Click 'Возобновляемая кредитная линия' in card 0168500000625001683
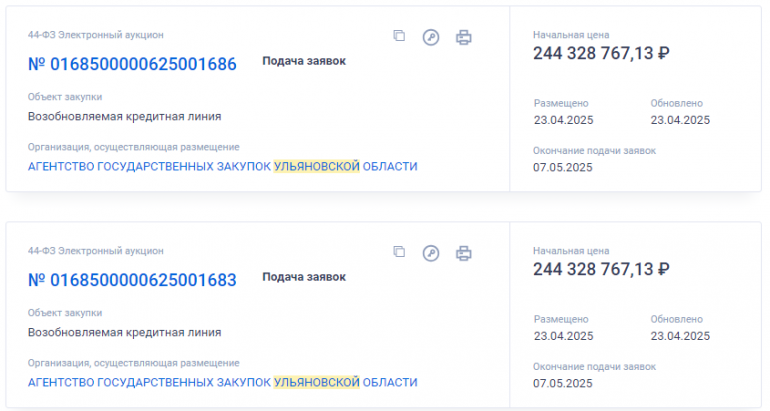 pyautogui.click(x=124, y=332)
